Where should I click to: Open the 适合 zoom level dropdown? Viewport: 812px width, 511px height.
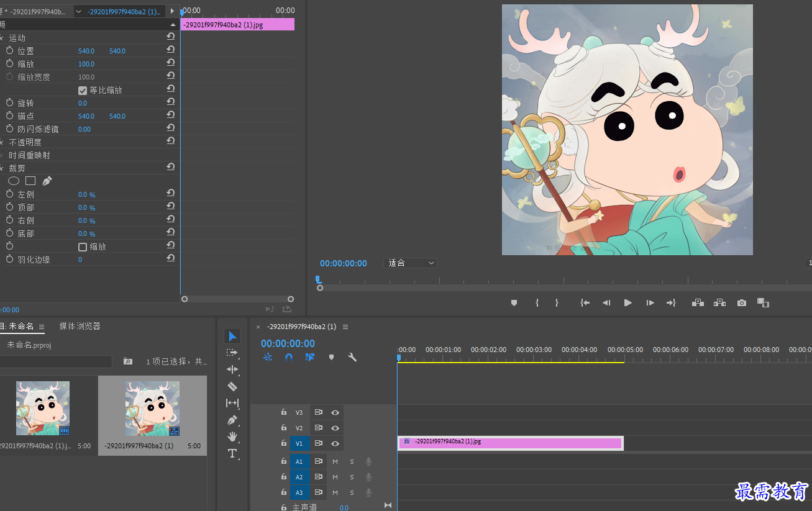411,263
